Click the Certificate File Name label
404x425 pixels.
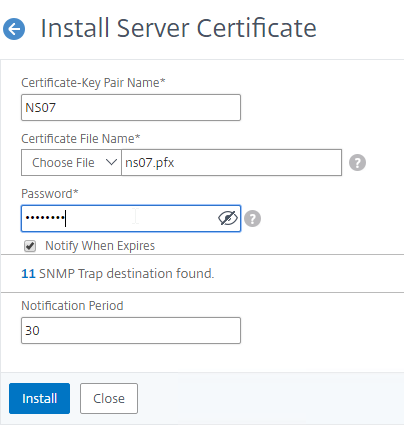[x=81, y=138]
